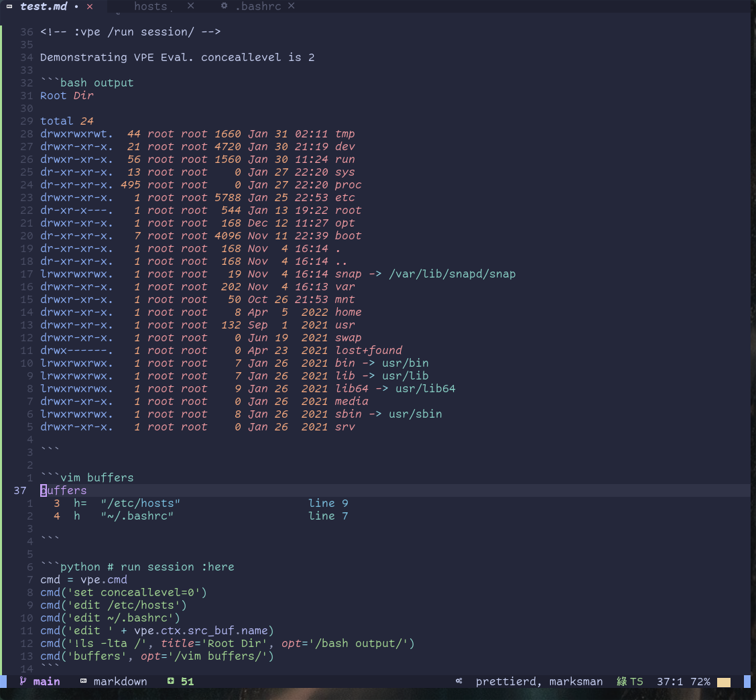Click the cmd('edit /etc/hosts') line
The image size is (756, 700).
tap(113, 605)
